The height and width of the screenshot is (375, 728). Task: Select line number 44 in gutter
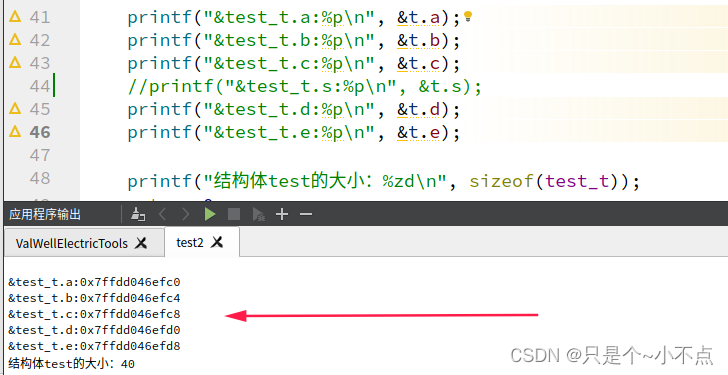(x=40, y=86)
